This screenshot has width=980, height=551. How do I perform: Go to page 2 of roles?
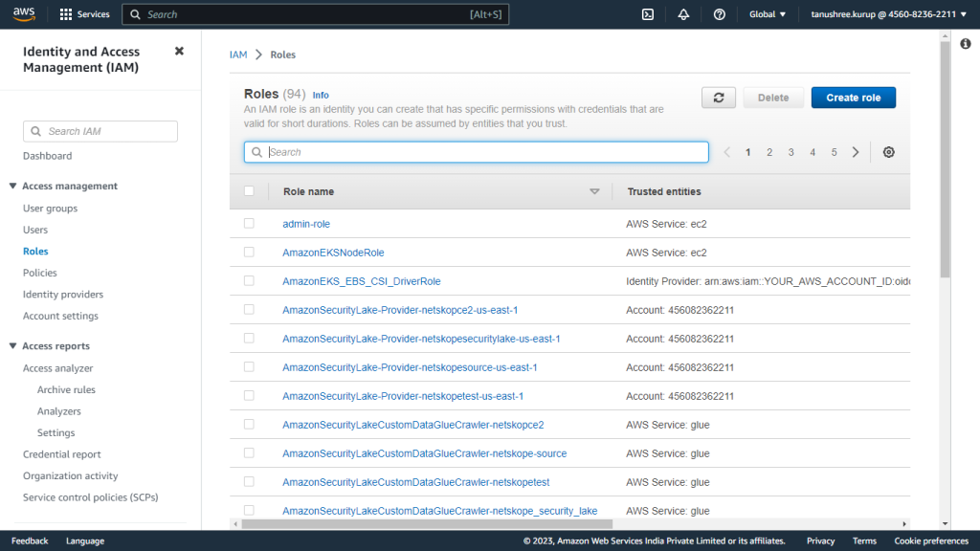tap(769, 152)
